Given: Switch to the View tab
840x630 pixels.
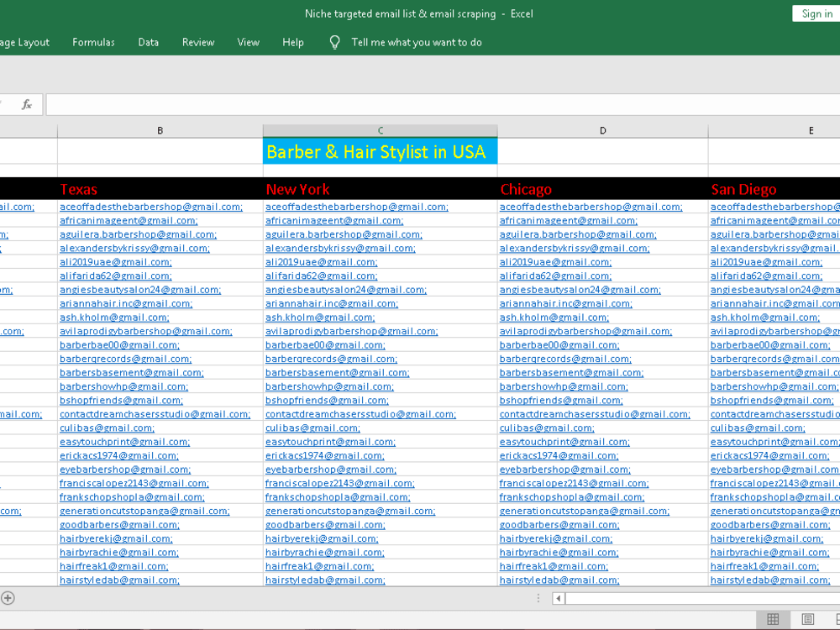Looking at the screenshot, I should [248, 42].
